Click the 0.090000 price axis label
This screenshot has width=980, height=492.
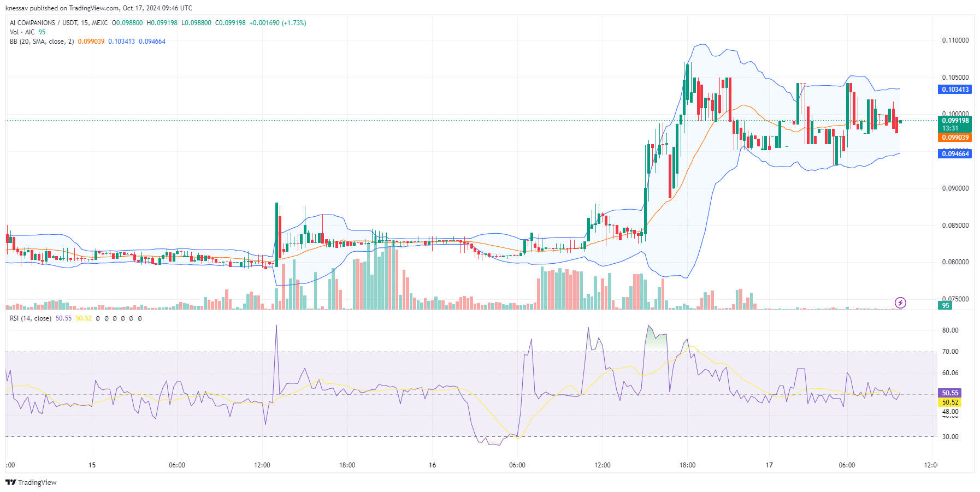tap(955, 188)
